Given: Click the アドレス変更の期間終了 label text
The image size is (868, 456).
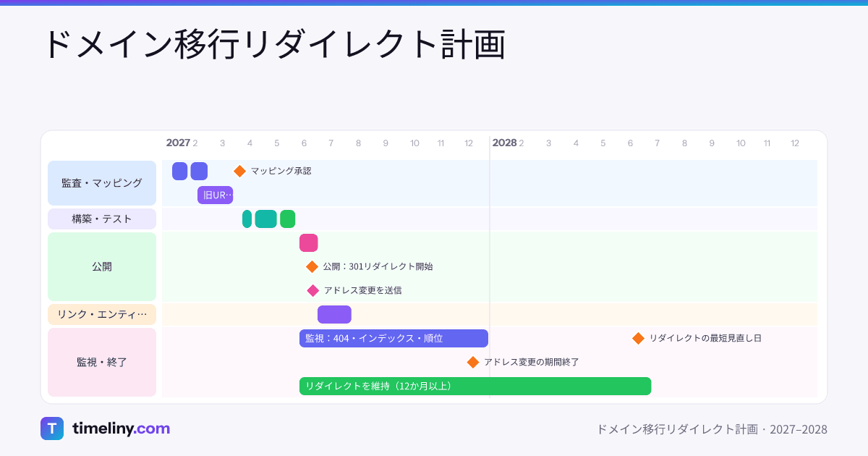Looking at the screenshot, I should 532,362.
